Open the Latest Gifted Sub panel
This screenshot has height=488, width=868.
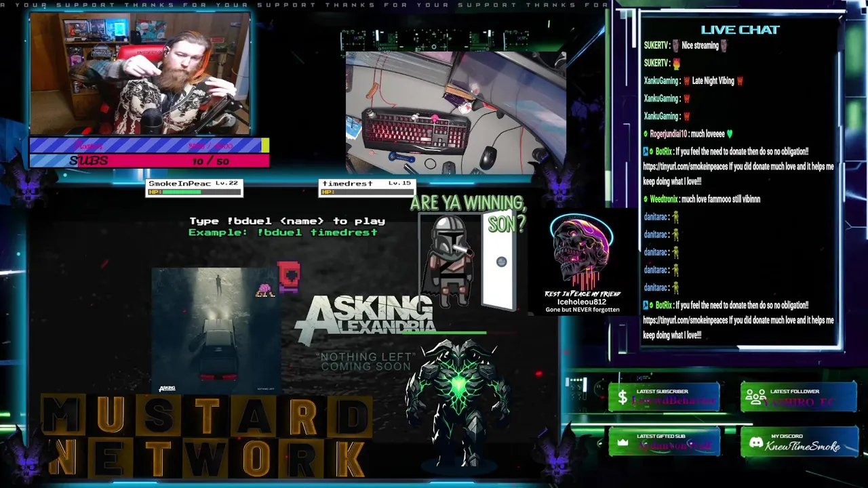coord(665,442)
